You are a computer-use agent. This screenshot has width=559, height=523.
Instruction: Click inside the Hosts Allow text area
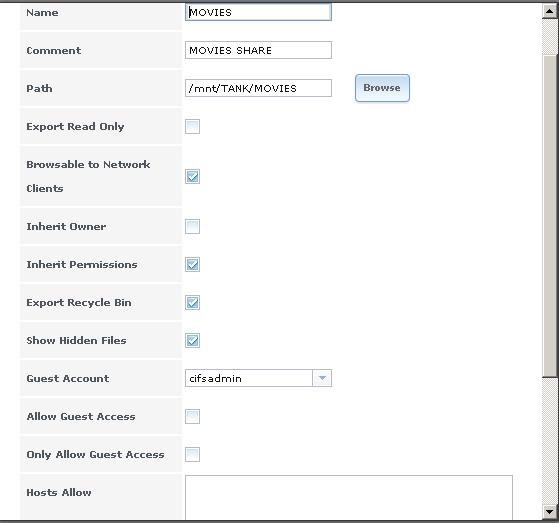pos(349,497)
